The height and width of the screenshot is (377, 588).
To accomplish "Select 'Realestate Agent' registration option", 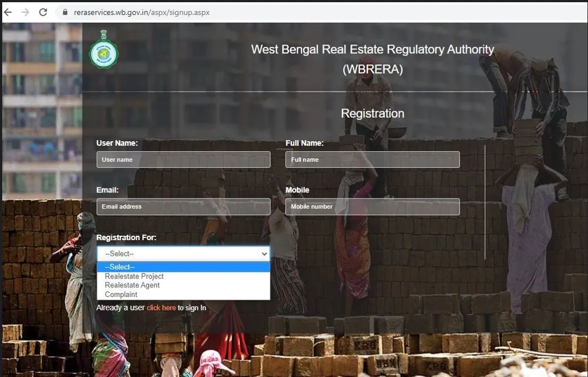I will [132, 285].
